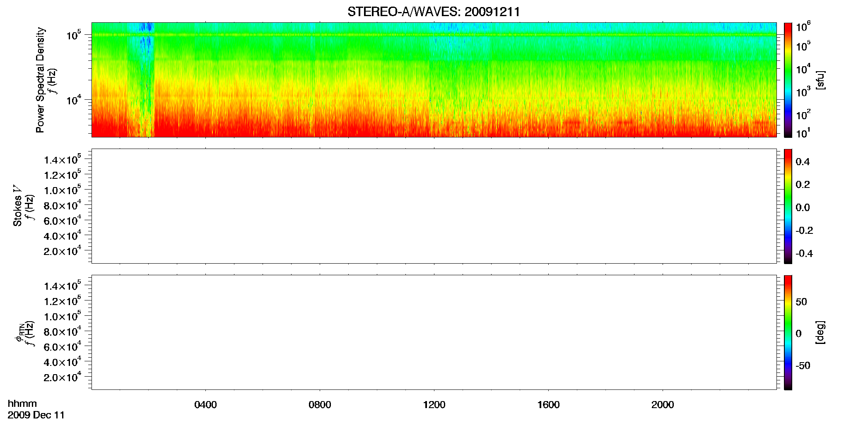
Task: Click the 0.4 label on Stokes color bar
Action: (x=803, y=162)
